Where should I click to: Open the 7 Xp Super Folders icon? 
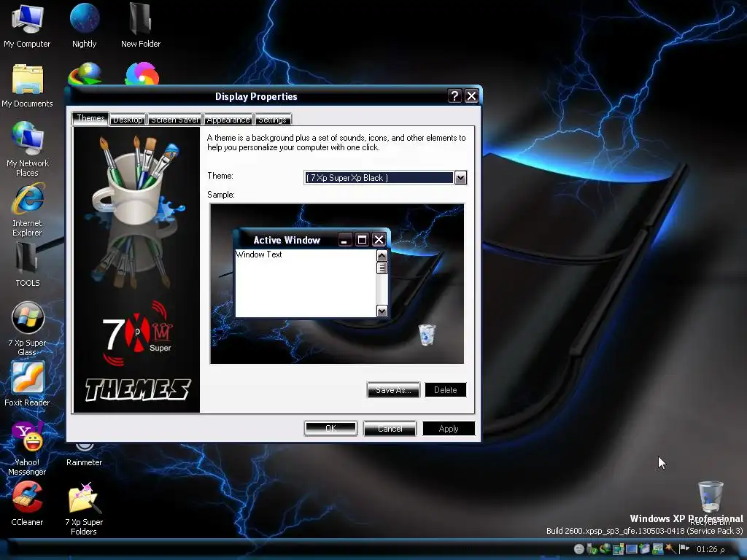pos(84,509)
